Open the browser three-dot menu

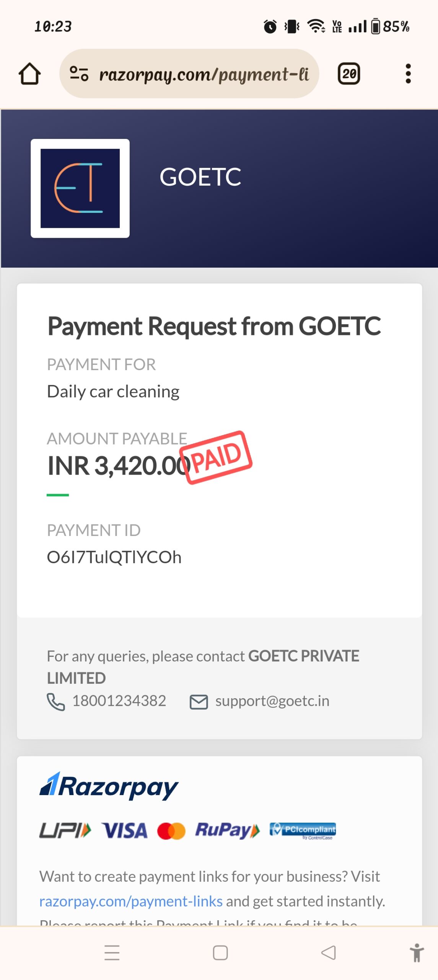[408, 73]
